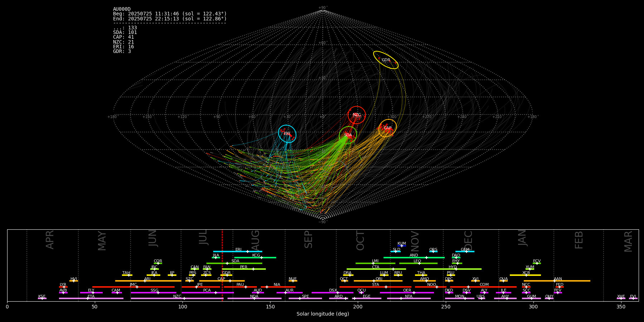
Task: Click the ORI shower bar in timeline
Action: 378,281
